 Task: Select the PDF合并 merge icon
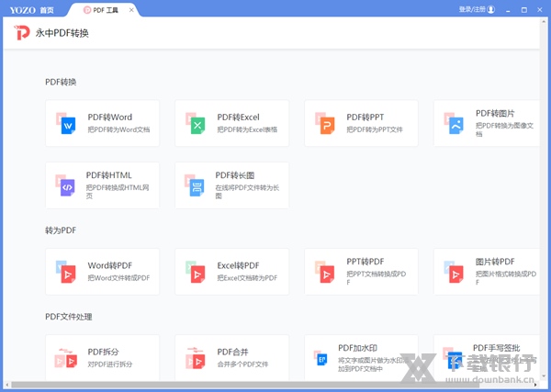pos(195,358)
